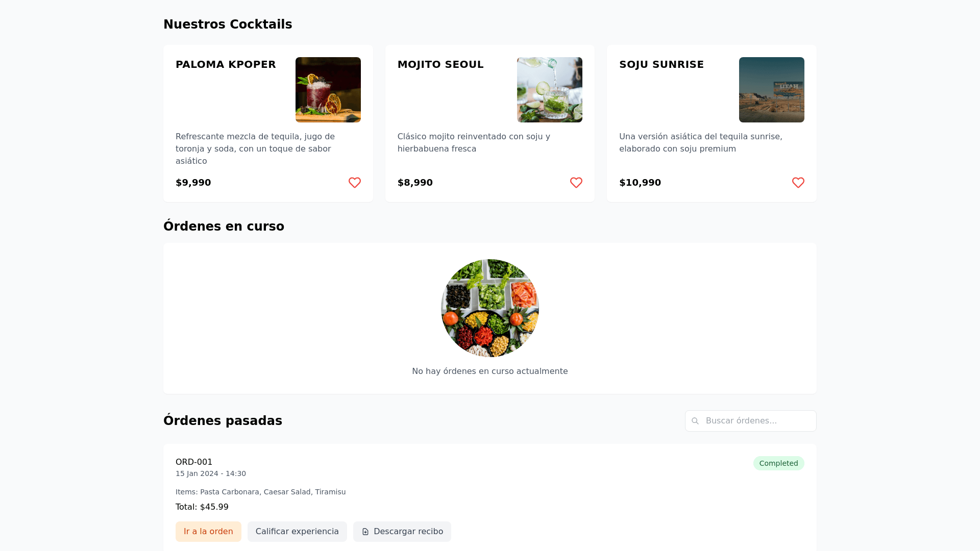Viewport: 980px width, 551px height.
Task: Open the MOJITO SEOUL title
Action: 440,64
